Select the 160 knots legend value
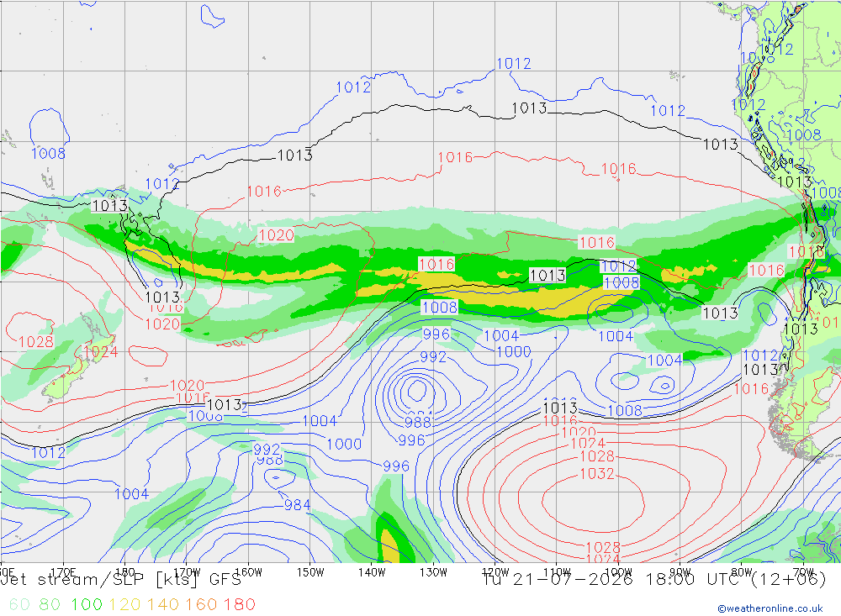The width and height of the screenshot is (841, 616). point(201,604)
